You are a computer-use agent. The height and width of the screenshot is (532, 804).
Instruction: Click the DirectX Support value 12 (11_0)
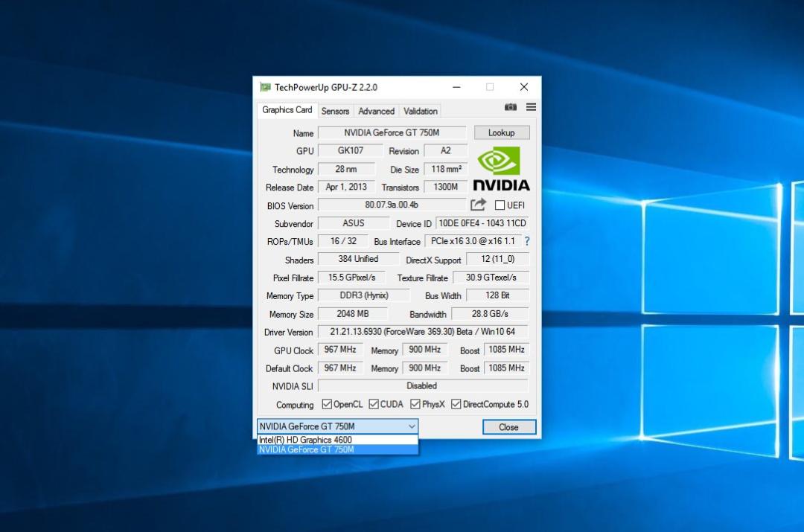coord(497,260)
